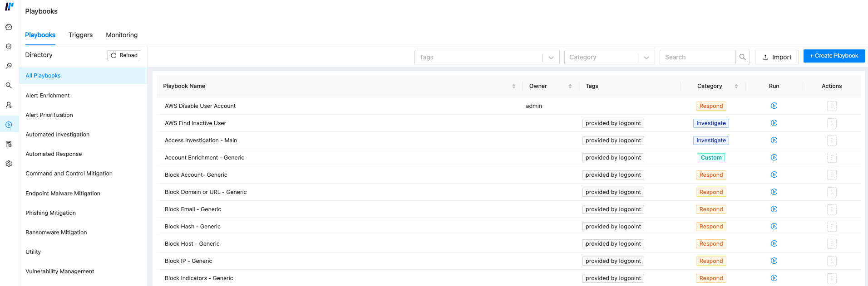
Task: Expand the Category filter dropdown
Action: click(x=646, y=58)
